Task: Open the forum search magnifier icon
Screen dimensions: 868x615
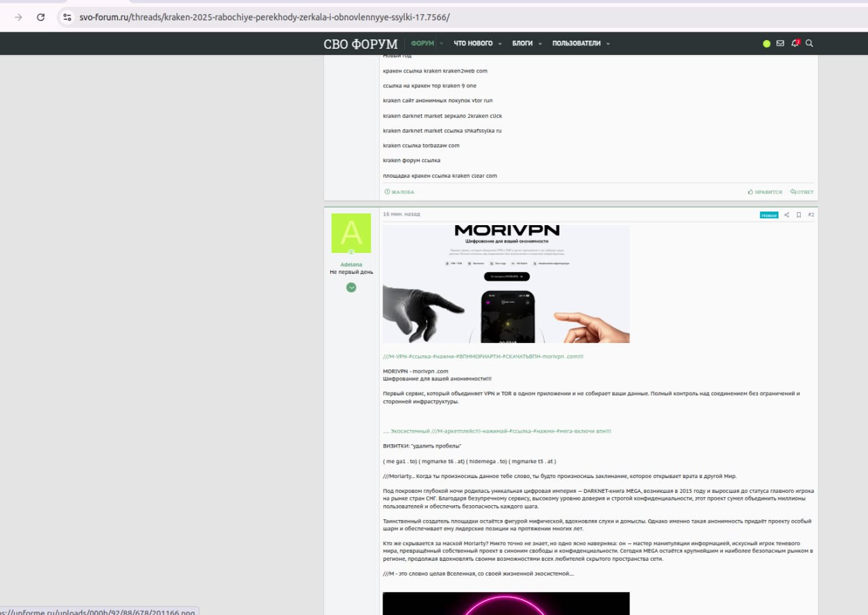Action: (x=809, y=43)
